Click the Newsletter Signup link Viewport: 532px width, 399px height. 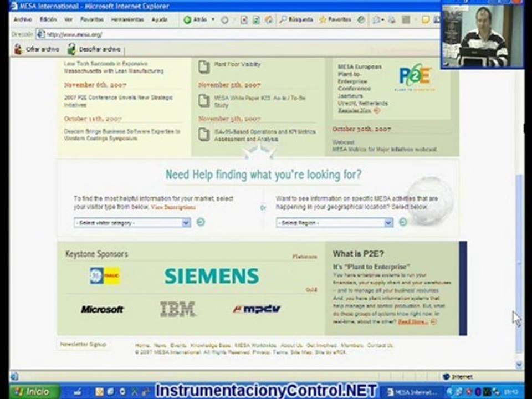click(x=83, y=344)
